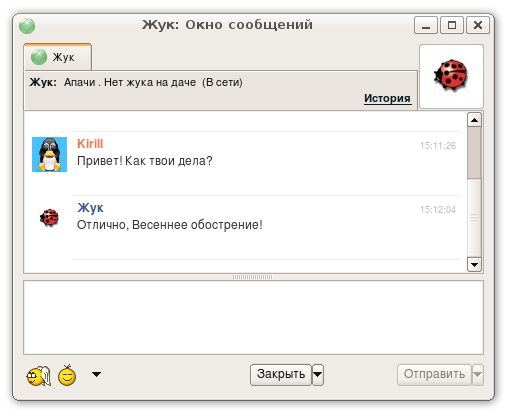The height and width of the screenshot is (413, 506).
Task: Click the chat scrollbar down arrow
Action: click(474, 265)
